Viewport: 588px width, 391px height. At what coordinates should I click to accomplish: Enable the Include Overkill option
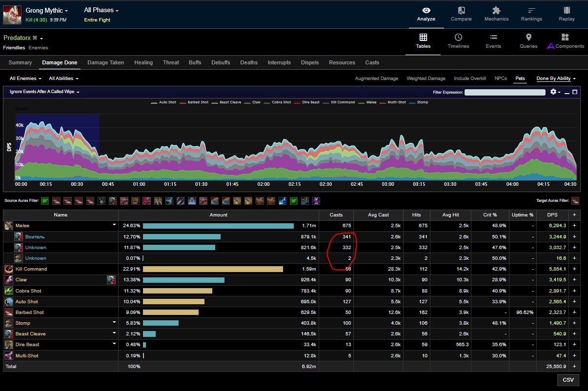pyautogui.click(x=469, y=78)
